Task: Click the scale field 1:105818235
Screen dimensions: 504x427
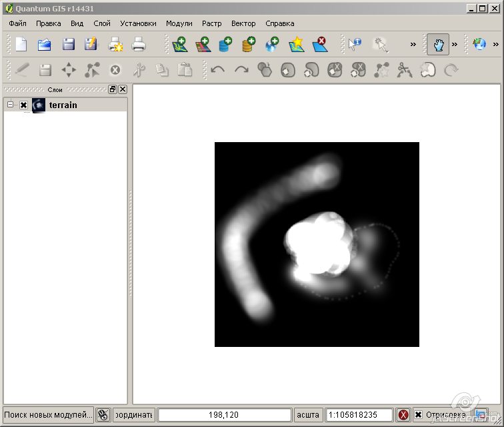Action: [x=359, y=415]
